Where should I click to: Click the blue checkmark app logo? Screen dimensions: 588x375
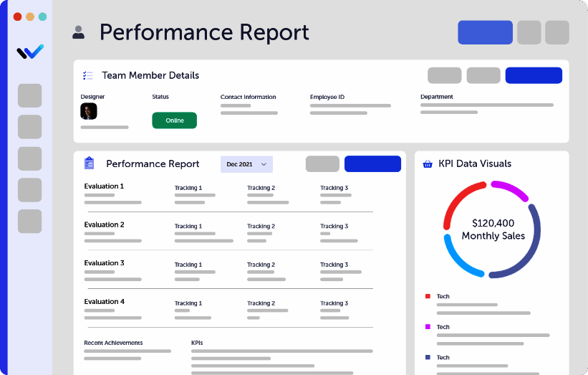30,52
